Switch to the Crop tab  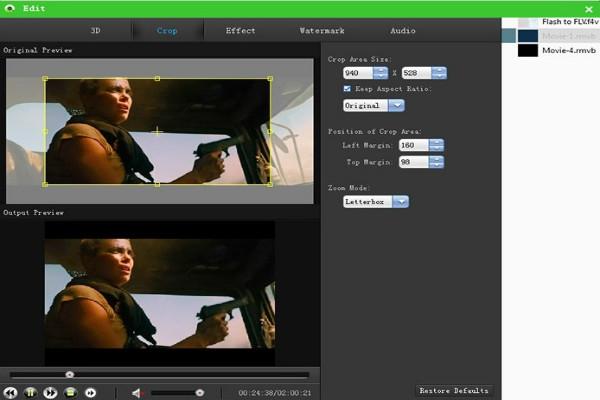click(167, 31)
